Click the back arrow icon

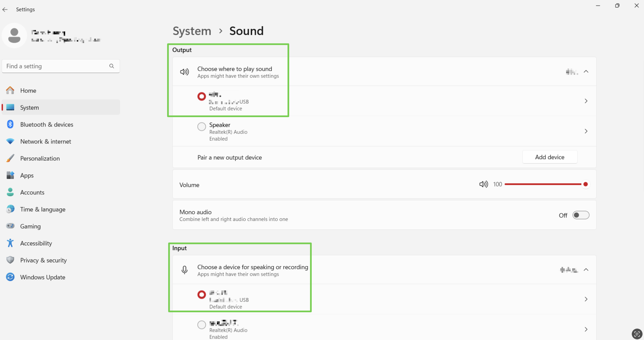click(x=5, y=10)
